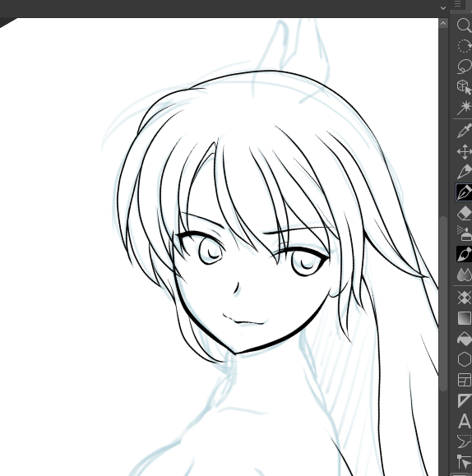Select the highlighted Brush tool
Screen dimensions: 472x476
(x=464, y=254)
